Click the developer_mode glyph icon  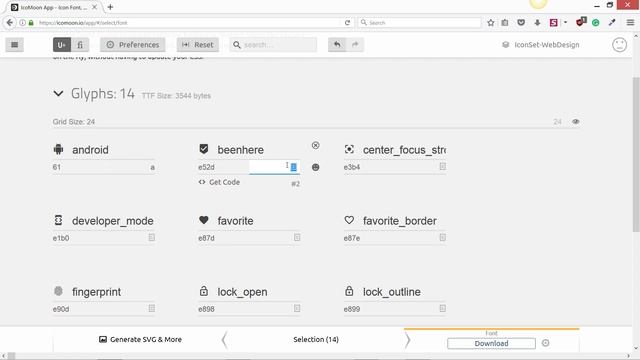58,220
